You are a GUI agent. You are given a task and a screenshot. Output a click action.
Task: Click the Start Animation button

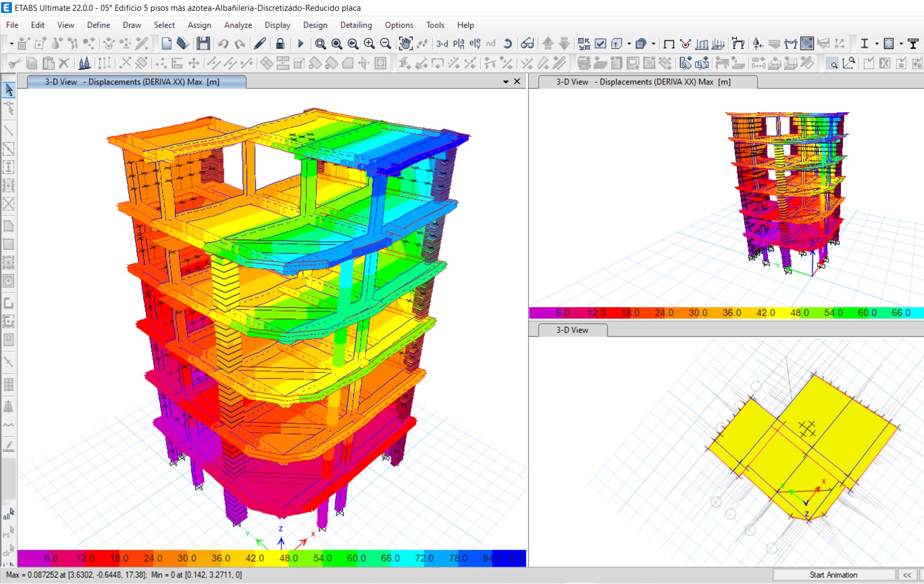click(833, 575)
